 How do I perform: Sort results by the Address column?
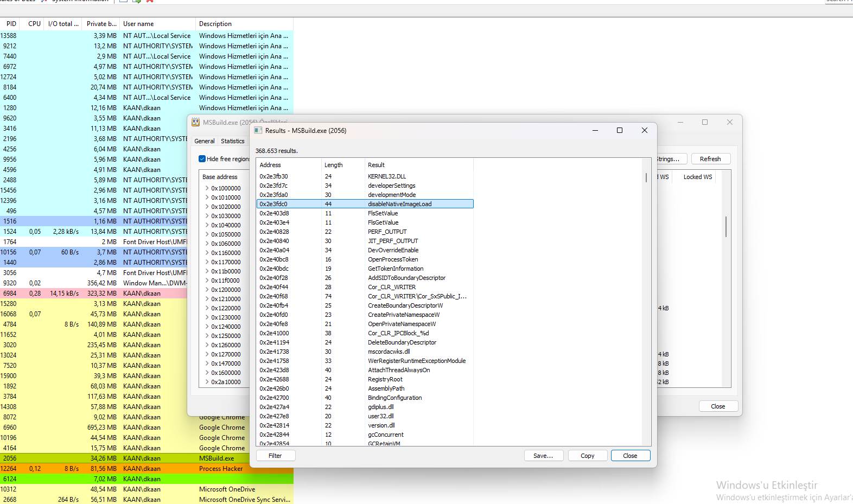pyautogui.click(x=289, y=165)
